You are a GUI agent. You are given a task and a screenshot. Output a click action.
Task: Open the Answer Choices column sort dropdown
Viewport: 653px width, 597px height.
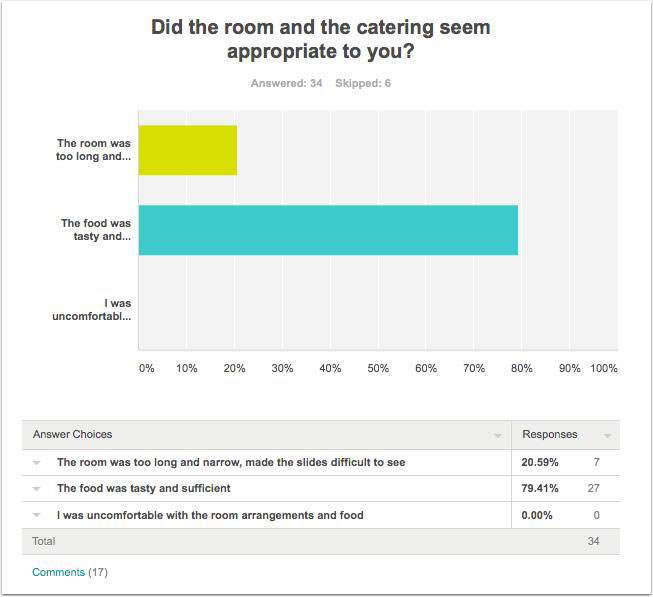497,436
